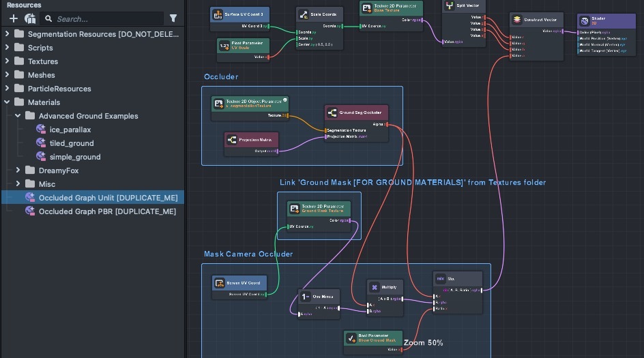644x358 pixels.
Task: Click the Shader node icon
Action: click(585, 22)
